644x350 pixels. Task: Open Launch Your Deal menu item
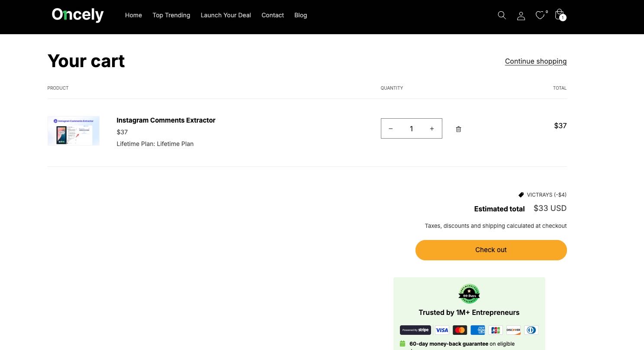(x=226, y=15)
